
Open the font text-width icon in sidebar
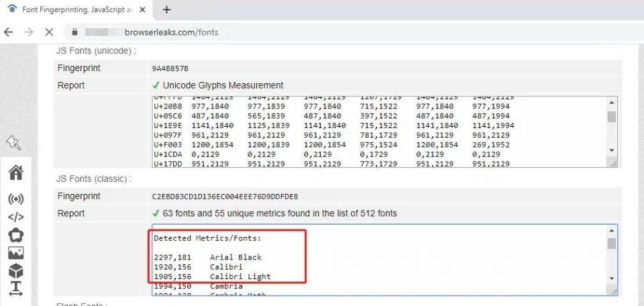pos(15,289)
